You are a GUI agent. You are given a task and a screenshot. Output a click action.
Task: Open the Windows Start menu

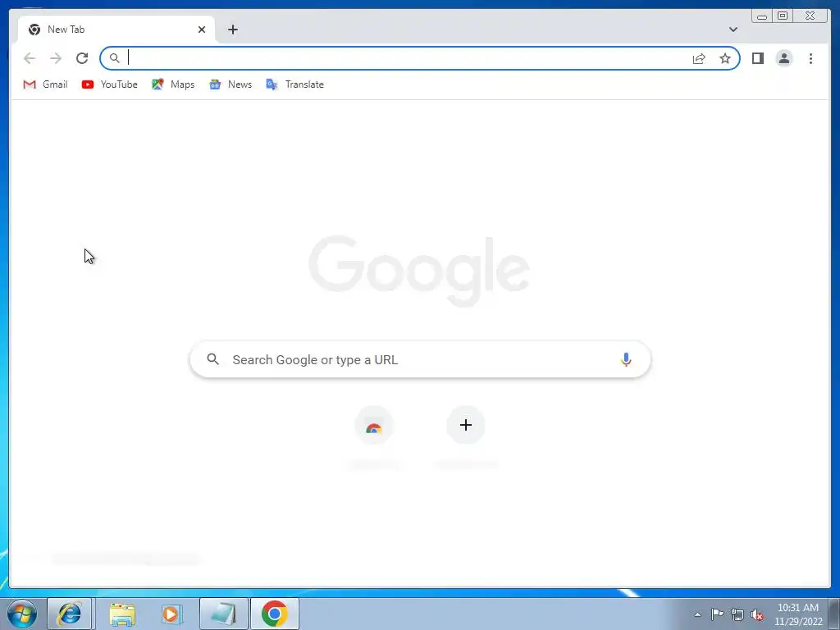[21, 614]
